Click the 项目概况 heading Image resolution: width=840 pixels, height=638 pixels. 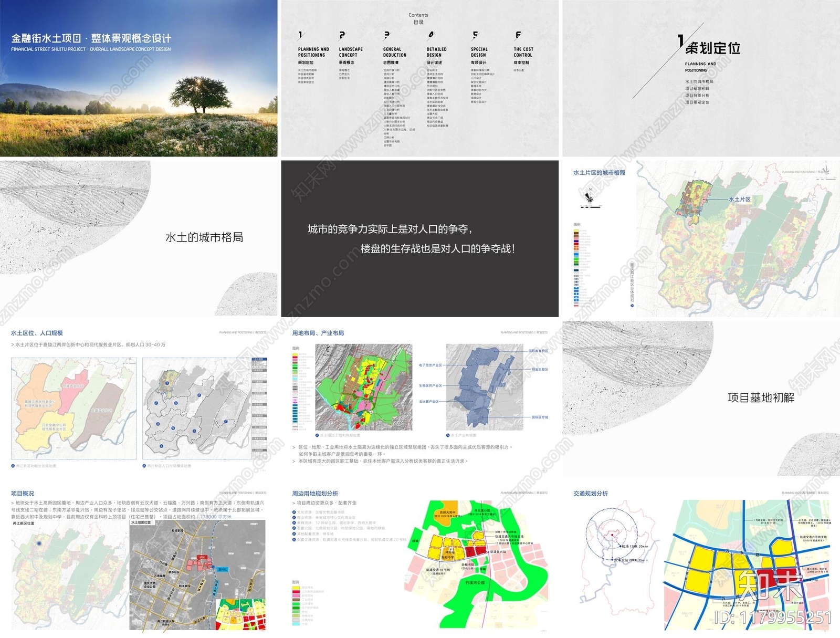coord(23,494)
